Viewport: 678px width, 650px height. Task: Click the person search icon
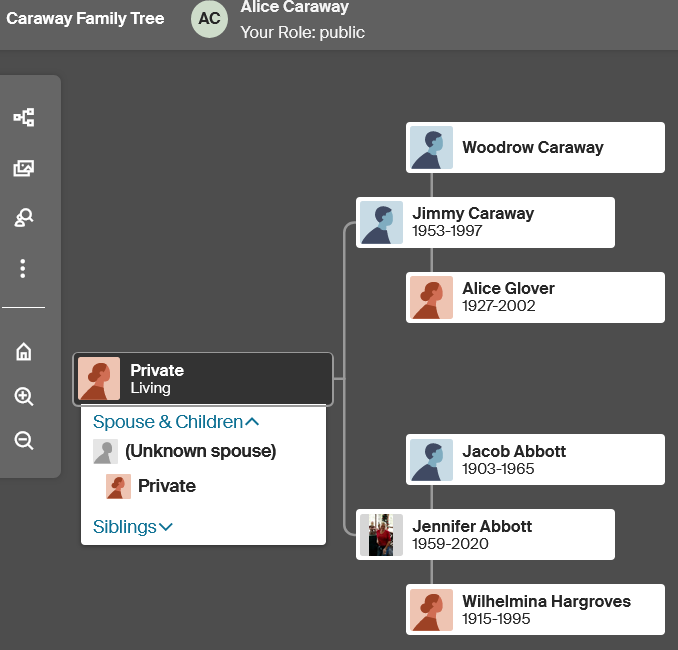tap(24, 218)
